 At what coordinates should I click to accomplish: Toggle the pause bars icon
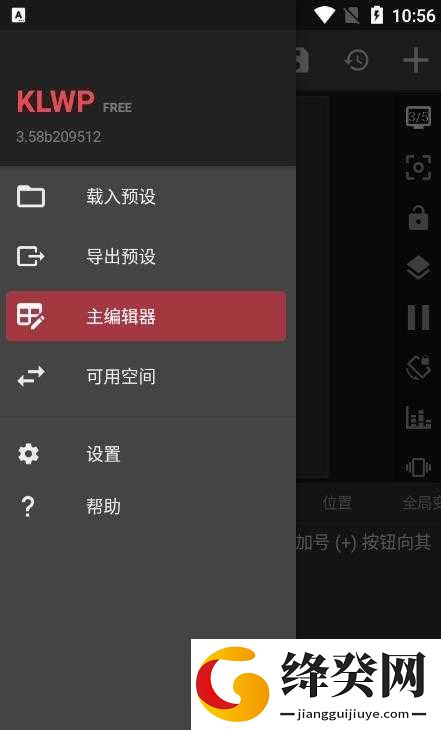pyautogui.click(x=418, y=318)
